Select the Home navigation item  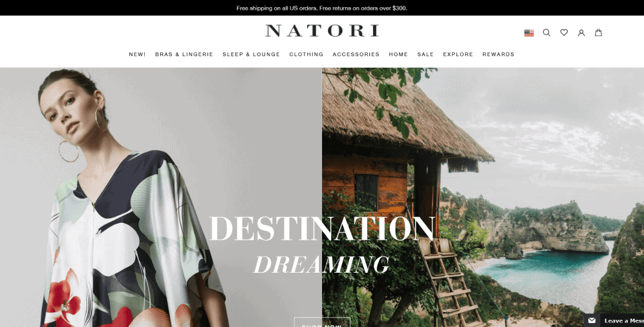click(398, 54)
